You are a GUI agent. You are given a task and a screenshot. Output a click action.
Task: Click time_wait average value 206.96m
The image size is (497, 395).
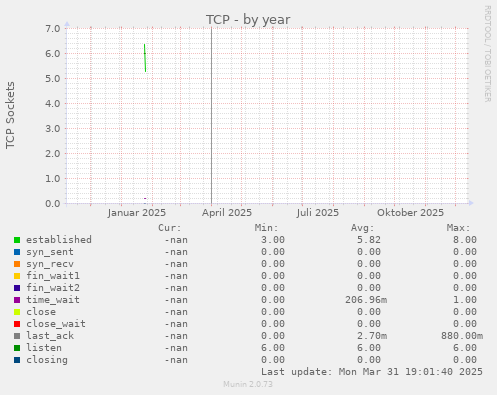point(366,300)
